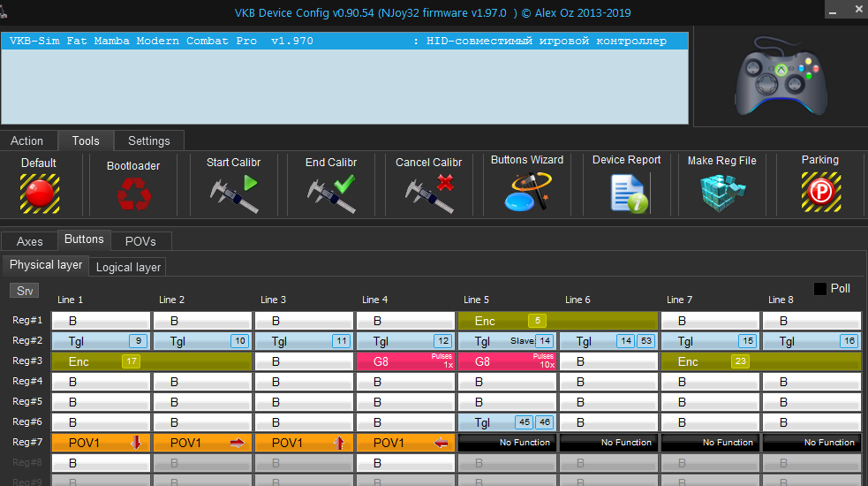Close the VKB Device Config window
The width and height of the screenshot is (868, 486).
858,10
